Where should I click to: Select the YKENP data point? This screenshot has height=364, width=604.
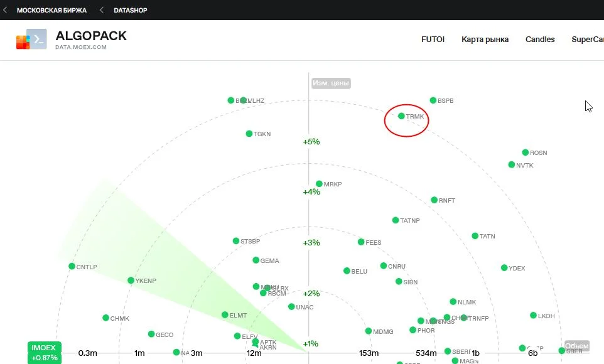click(x=131, y=281)
